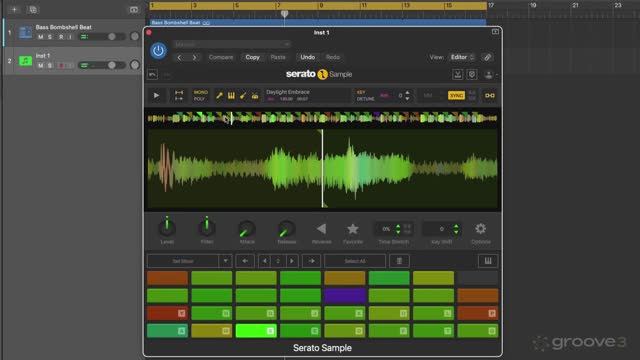Toggle input monitoring on Bass Bombshell Beat
The image size is (640, 360).
pos(70,37)
